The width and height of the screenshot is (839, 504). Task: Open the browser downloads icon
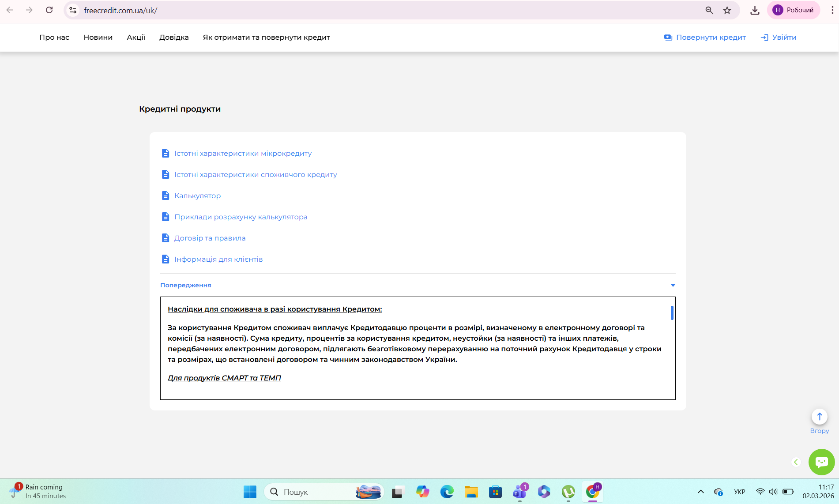coord(755,10)
